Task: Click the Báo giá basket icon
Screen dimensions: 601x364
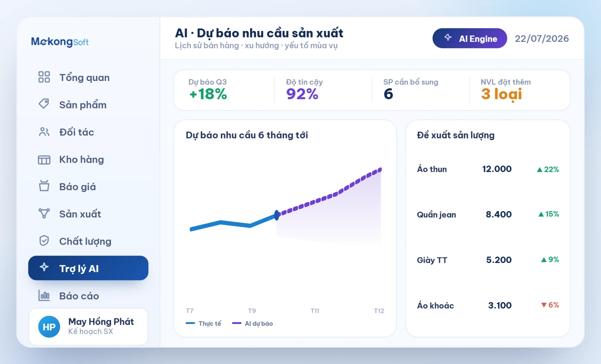Action: click(x=44, y=186)
